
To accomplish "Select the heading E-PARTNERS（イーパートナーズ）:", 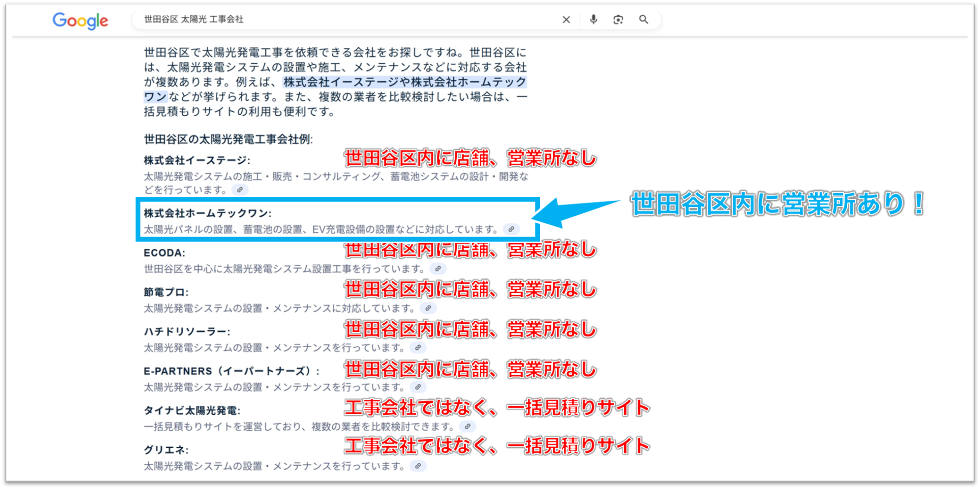I will 232,371.
